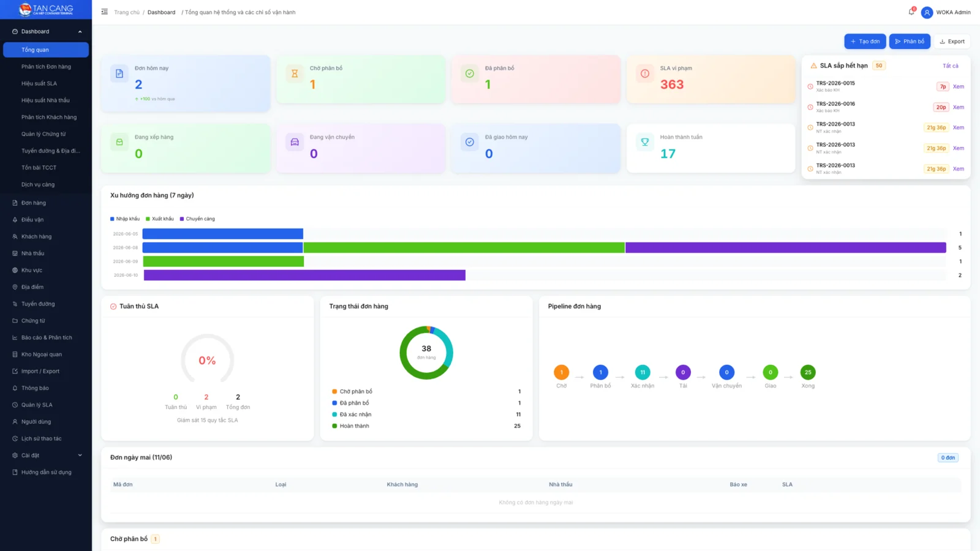Click the Export button

(x=952, y=41)
